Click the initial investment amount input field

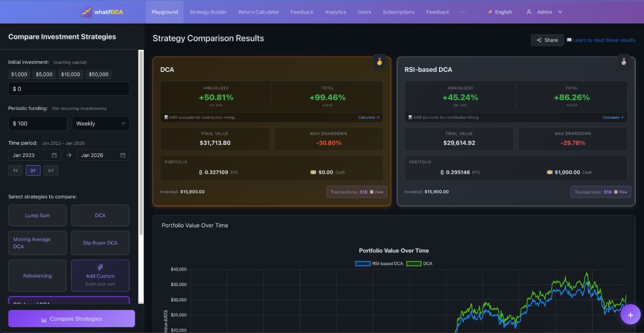pos(69,89)
